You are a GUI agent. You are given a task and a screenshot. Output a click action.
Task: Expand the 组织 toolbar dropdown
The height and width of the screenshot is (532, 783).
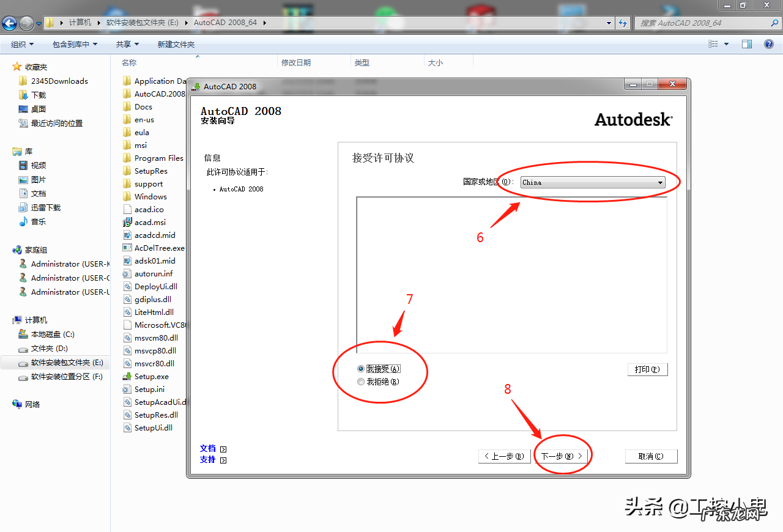click(x=22, y=44)
